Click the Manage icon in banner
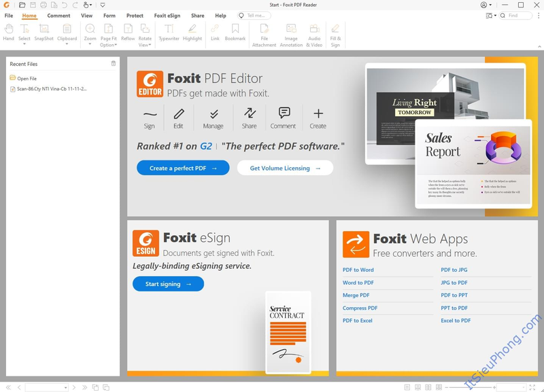Screen dimensions: 544x392 click(214, 113)
